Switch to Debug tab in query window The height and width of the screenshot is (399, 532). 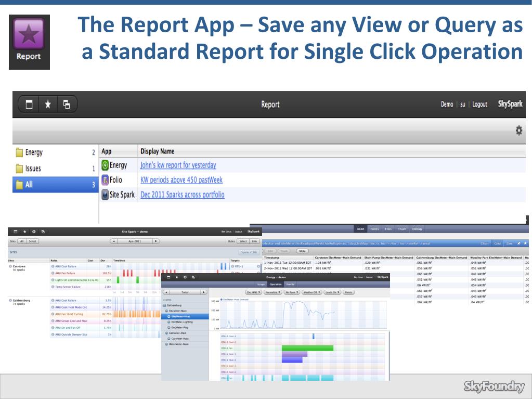click(x=417, y=229)
